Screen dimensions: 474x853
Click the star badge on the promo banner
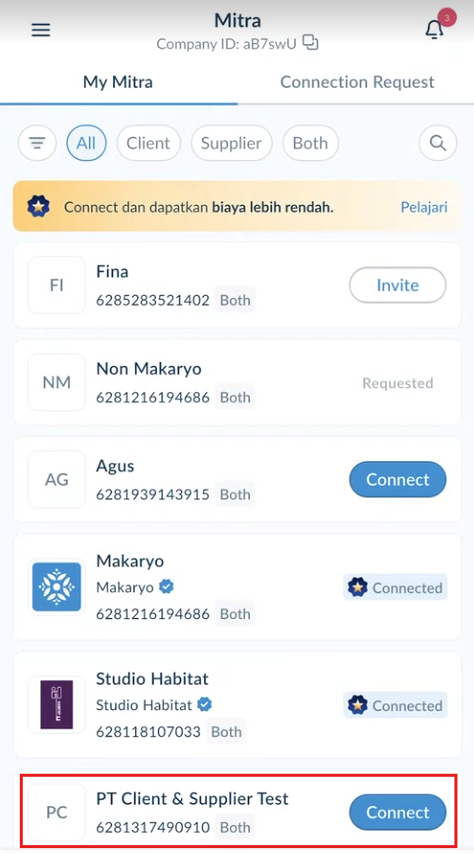tap(39, 207)
